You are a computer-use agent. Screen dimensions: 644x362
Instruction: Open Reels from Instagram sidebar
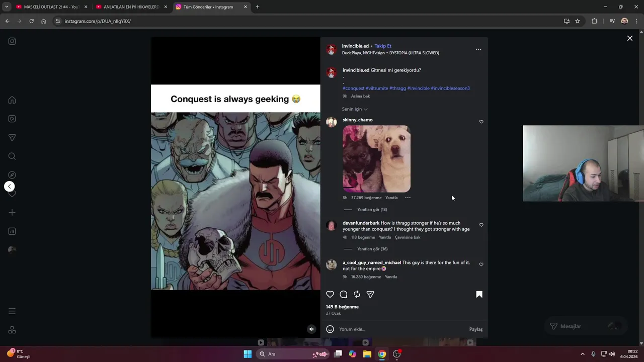(12, 119)
